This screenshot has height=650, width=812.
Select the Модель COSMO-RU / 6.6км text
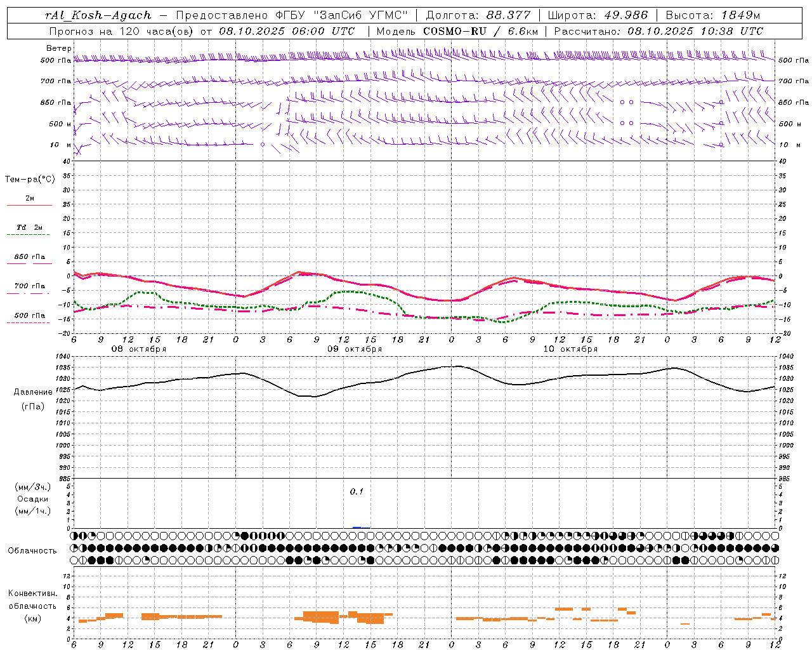tap(457, 31)
